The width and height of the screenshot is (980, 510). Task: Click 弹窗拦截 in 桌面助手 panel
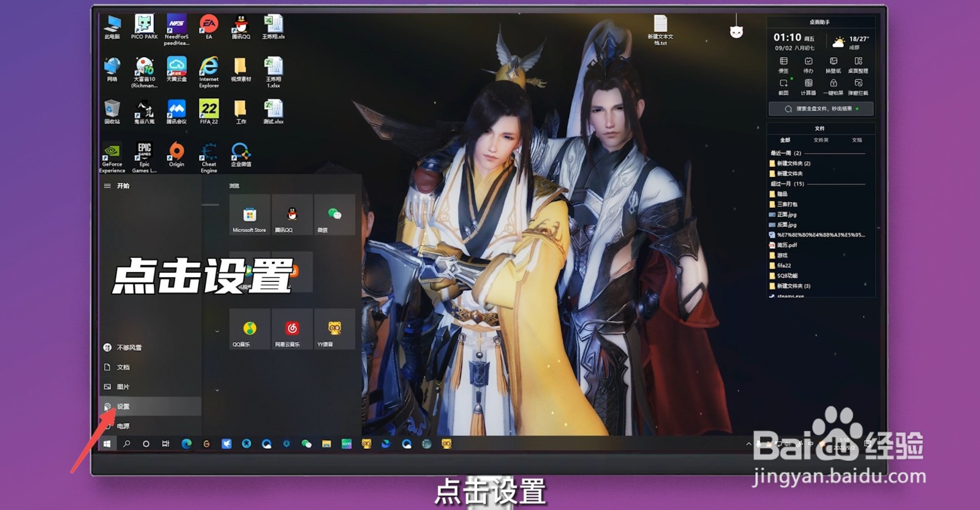[858, 87]
